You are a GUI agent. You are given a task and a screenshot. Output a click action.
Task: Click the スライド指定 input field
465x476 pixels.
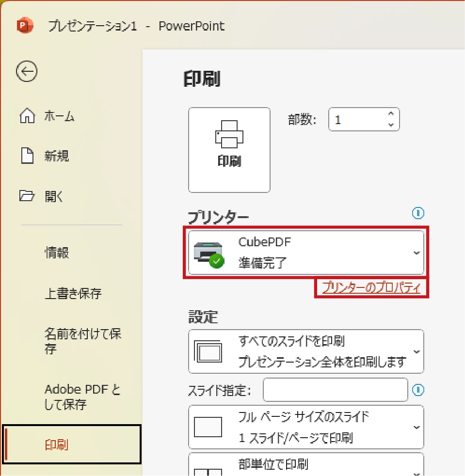click(x=335, y=390)
